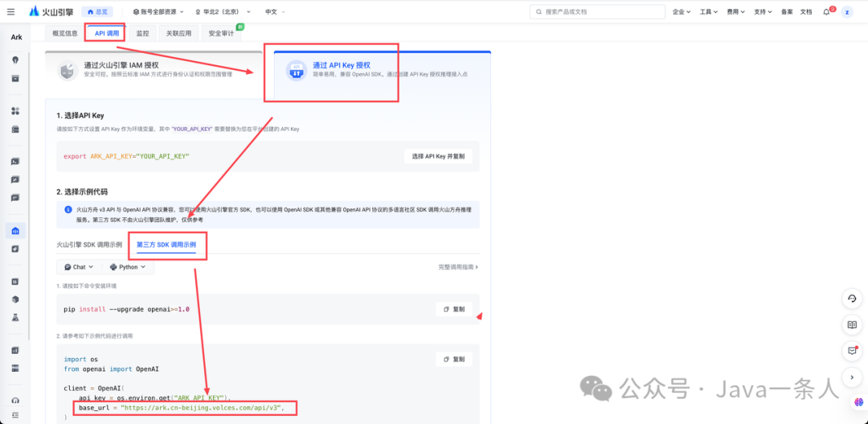This screenshot has width=868, height=424.
Task: Switch to 概览信息 tab
Action: coord(65,33)
